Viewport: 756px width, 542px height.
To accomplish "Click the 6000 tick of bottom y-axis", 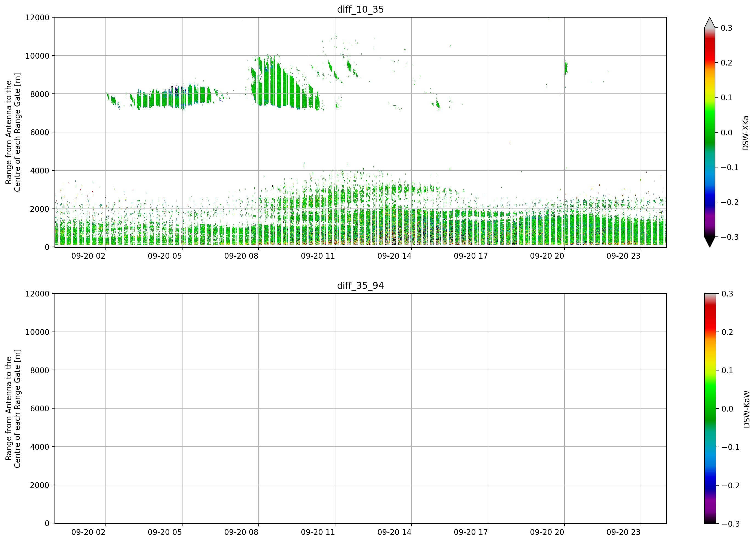I will 40,408.
